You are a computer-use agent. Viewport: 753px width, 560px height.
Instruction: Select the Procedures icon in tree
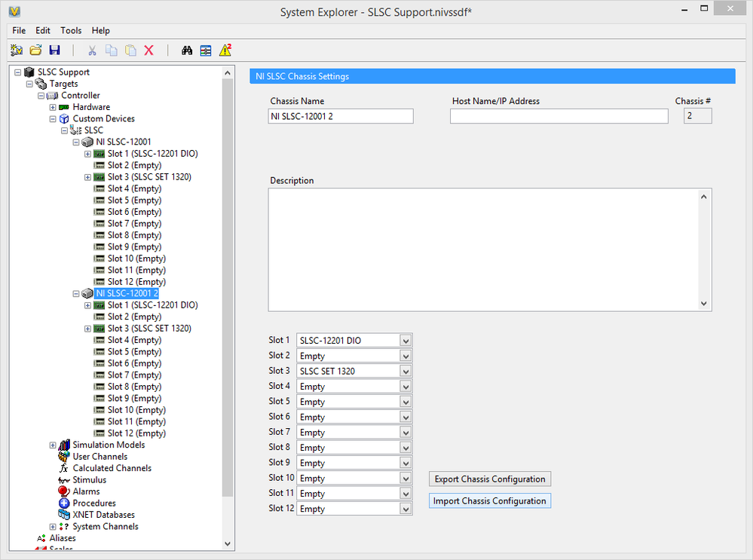click(64, 503)
